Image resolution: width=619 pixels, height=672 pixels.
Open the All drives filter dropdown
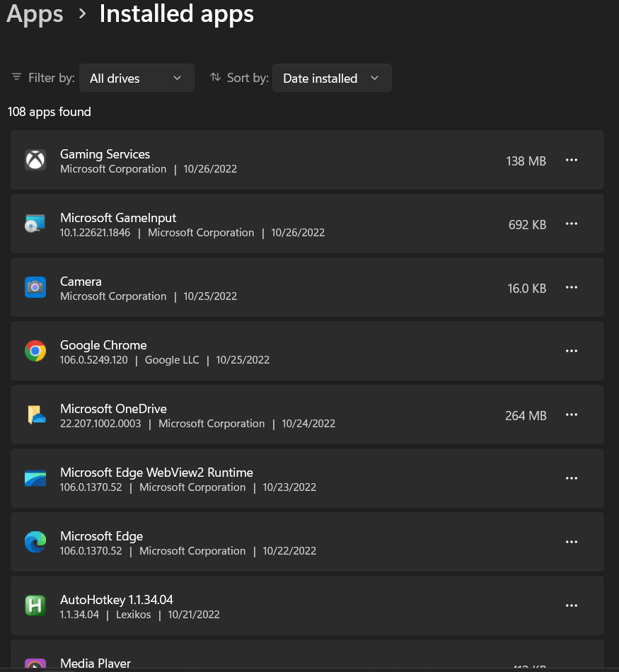(137, 78)
